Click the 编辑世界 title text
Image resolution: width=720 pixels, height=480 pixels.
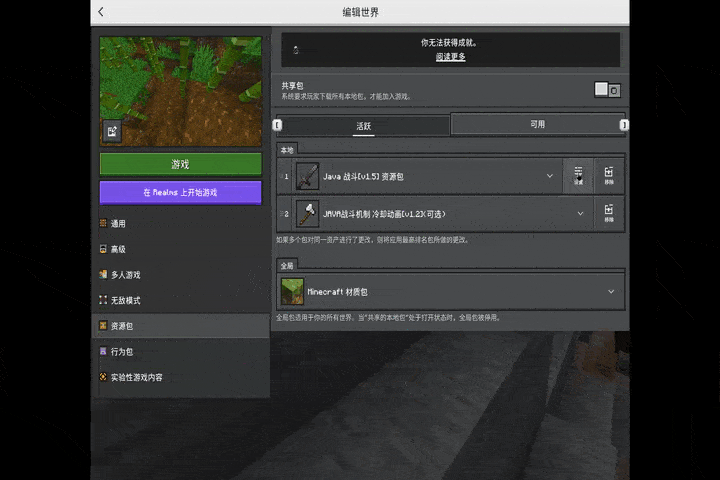[x=360, y=12]
